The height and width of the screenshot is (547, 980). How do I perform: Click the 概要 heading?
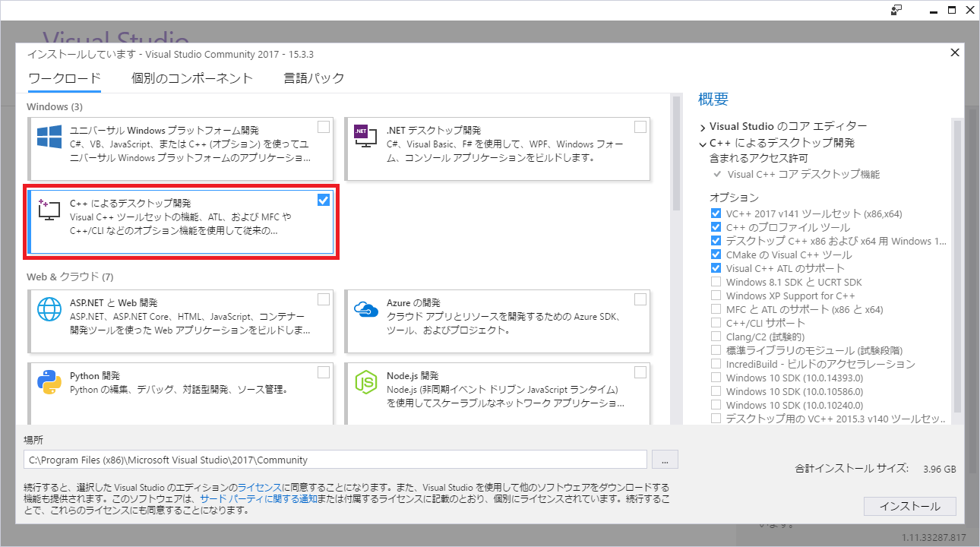pyautogui.click(x=713, y=99)
